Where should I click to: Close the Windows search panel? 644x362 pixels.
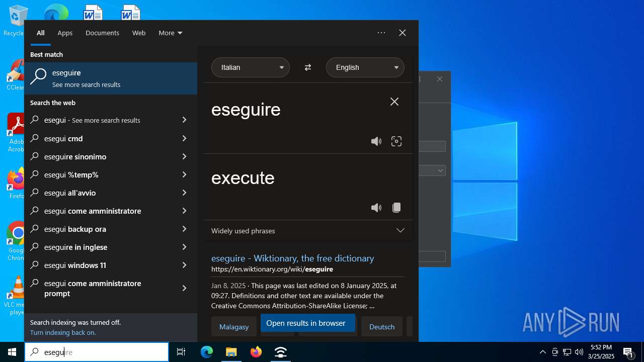tap(403, 33)
